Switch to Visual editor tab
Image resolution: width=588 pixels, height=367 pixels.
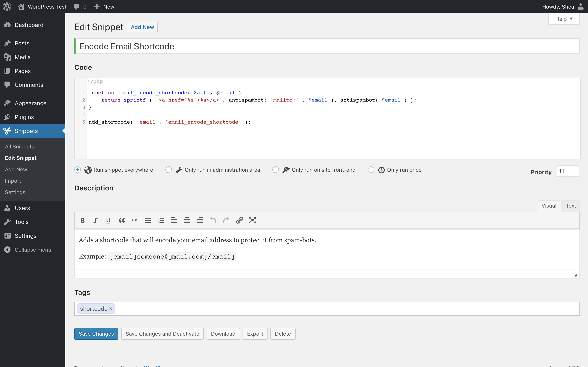[x=549, y=206]
